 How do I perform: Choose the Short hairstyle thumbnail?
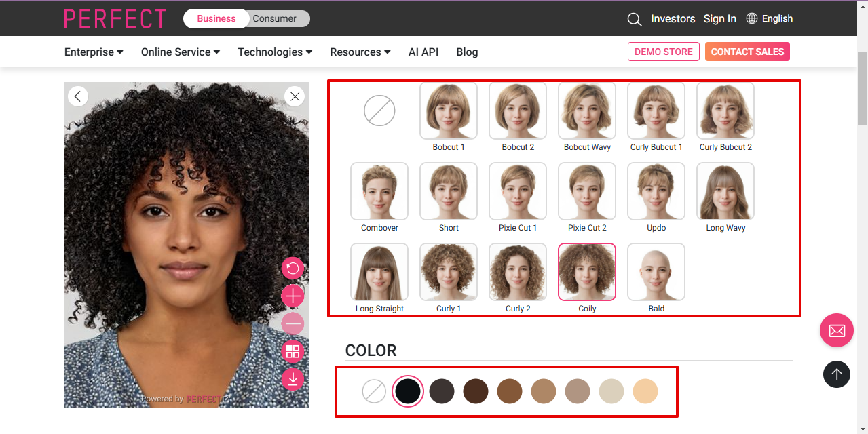click(449, 191)
